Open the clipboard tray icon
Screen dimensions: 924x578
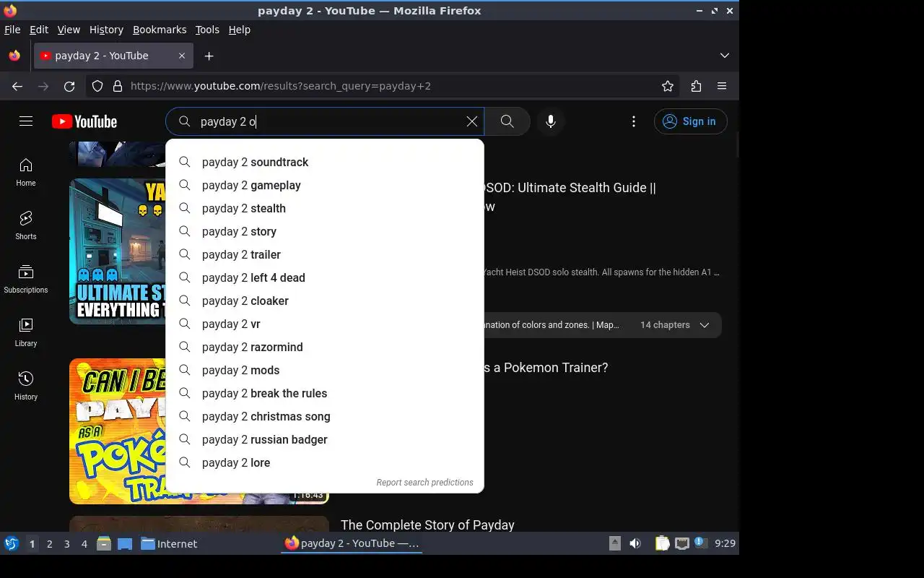pyautogui.click(x=662, y=543)
